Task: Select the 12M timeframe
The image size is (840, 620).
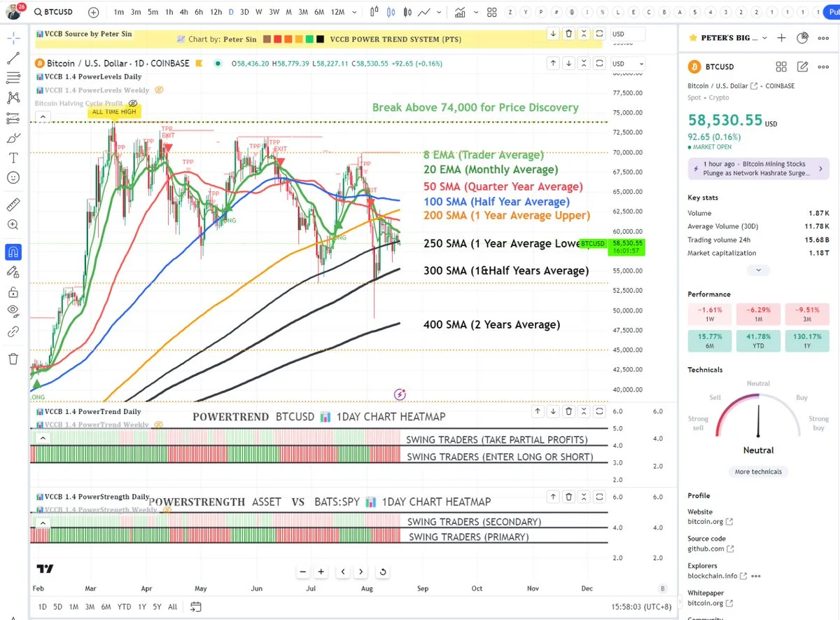Action: 337,13
